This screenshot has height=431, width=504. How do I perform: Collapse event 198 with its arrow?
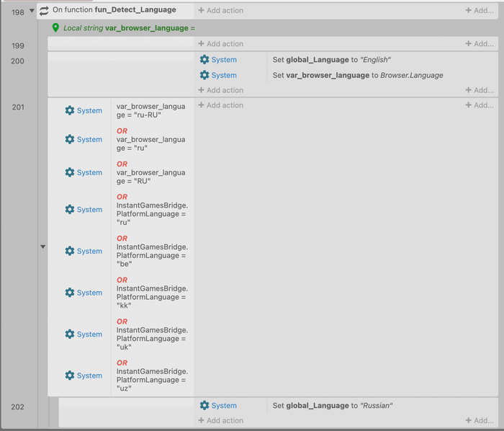click(x=32, y=11)
